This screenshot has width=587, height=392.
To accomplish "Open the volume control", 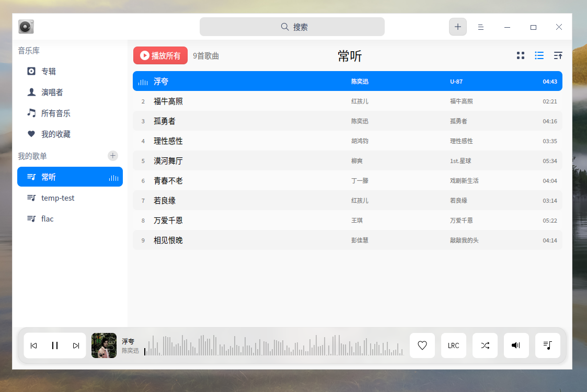I will pyautogui.click(x=516, y=345).
